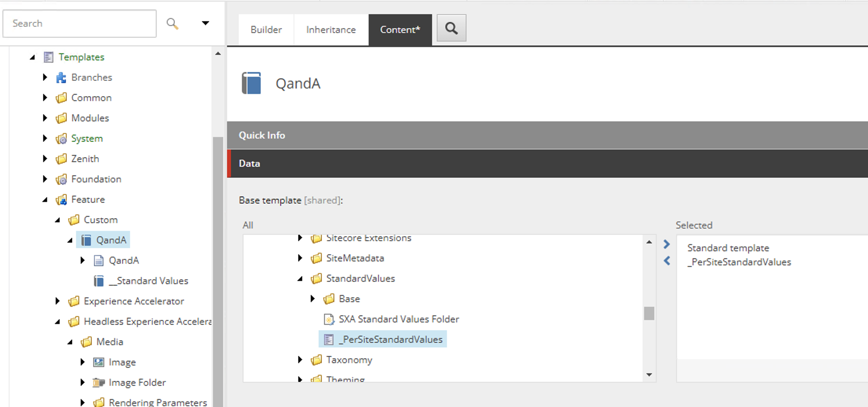
Task: Click the SXA Standard Values Folder icon
Action: pos(329,319)
